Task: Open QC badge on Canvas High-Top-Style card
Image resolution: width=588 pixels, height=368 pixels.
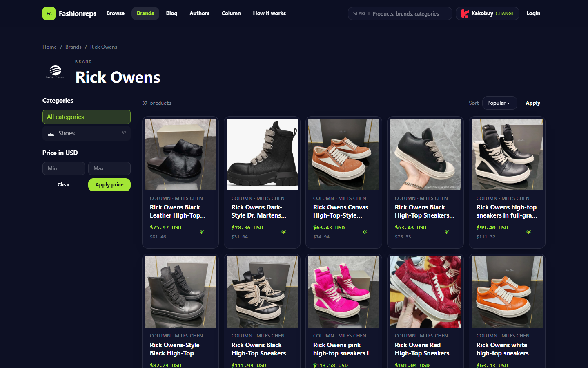Action: point(365,232)
